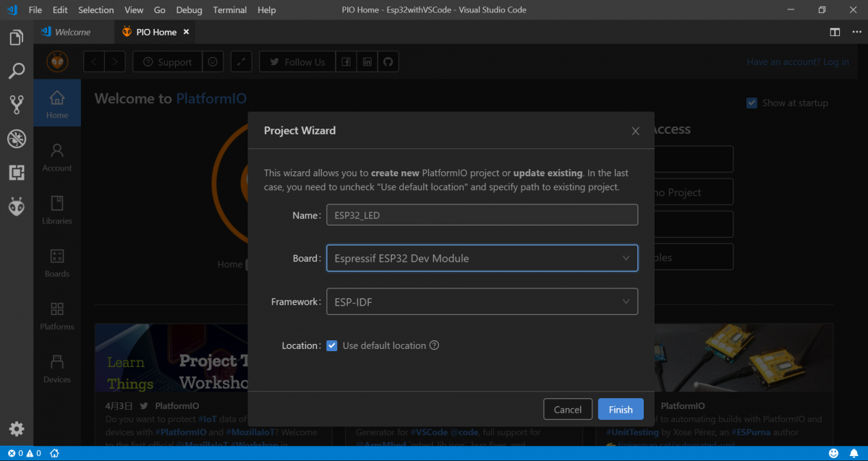The width and height of the screenshot is (868, 461).
Task: Open the Debug view in activity bar
Action: pos(17,139)
